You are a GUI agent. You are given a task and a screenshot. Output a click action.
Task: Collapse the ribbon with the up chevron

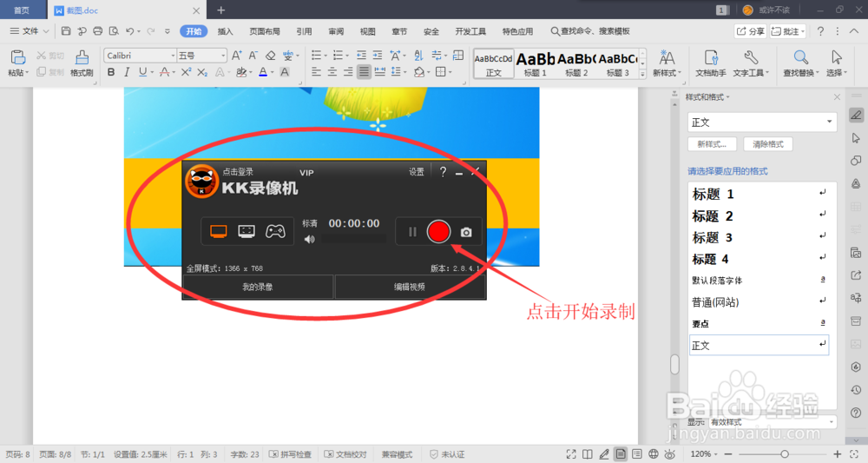coord(854,31)
